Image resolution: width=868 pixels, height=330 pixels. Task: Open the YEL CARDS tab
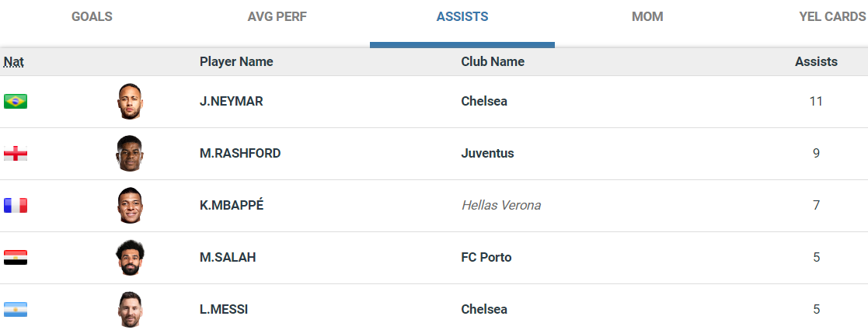[832, 17]
